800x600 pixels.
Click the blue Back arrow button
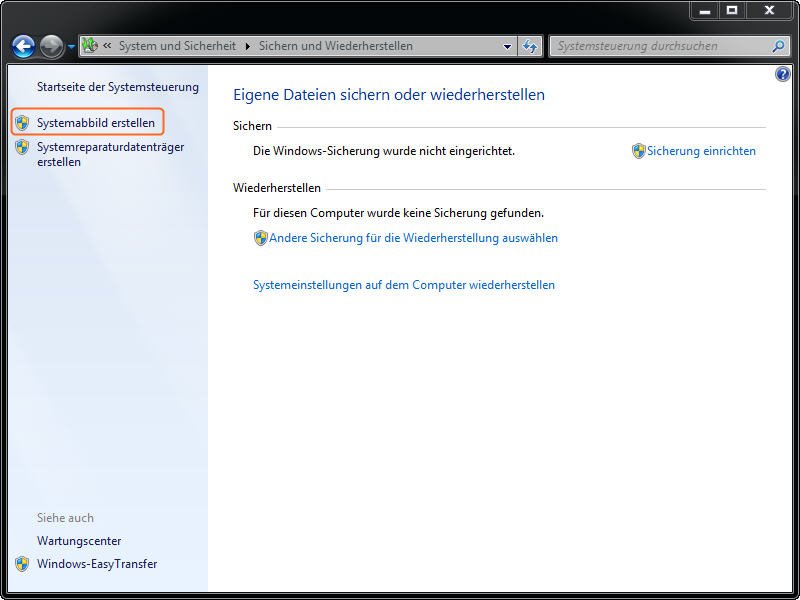23,46
